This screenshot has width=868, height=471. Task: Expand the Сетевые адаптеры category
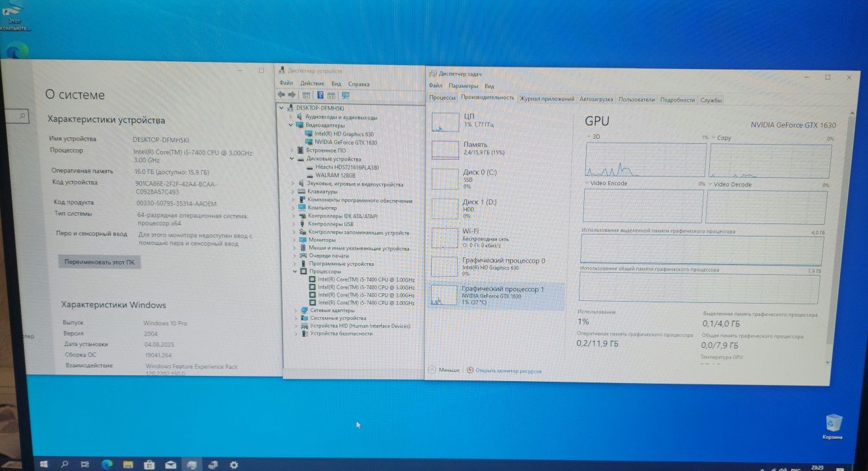pos(296,311)
